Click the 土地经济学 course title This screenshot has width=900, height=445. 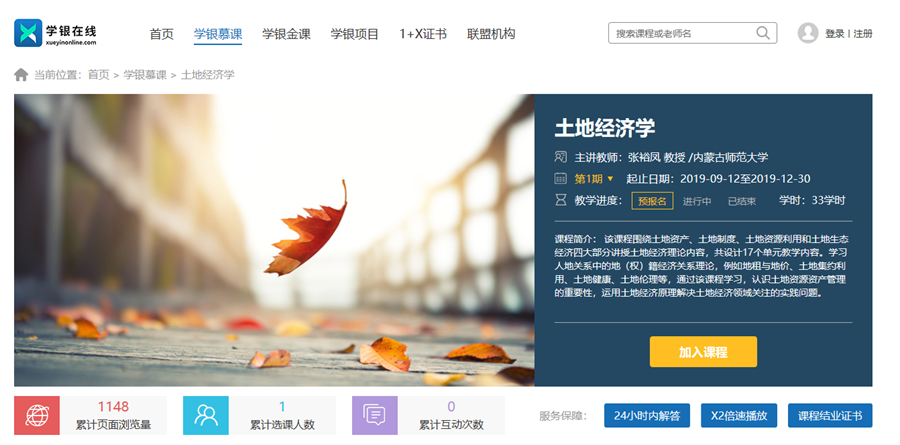click(x=605, y=127)
